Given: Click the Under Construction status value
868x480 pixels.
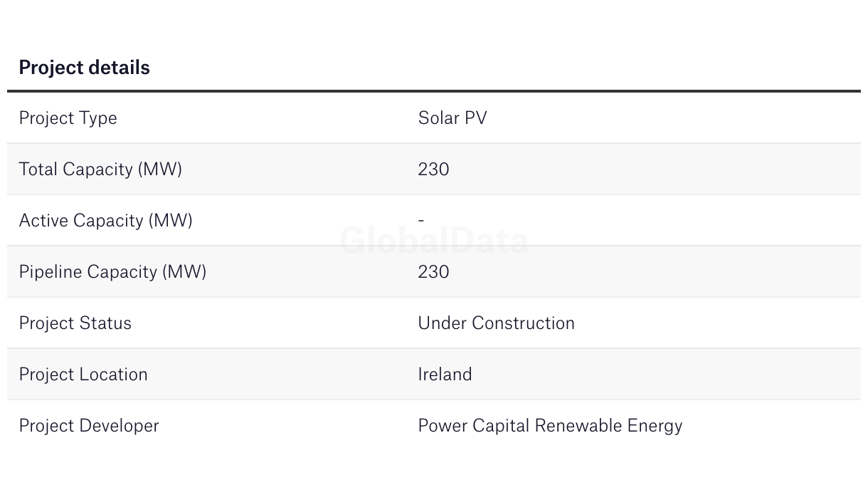Looking at the screenshot, I should pyautogui.click(x=496, y=323).
